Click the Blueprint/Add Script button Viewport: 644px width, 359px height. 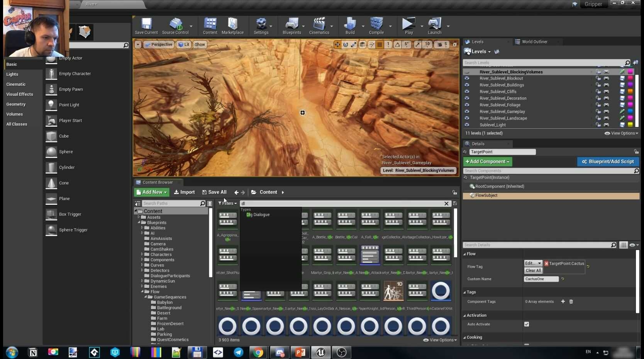coord(608,162)
